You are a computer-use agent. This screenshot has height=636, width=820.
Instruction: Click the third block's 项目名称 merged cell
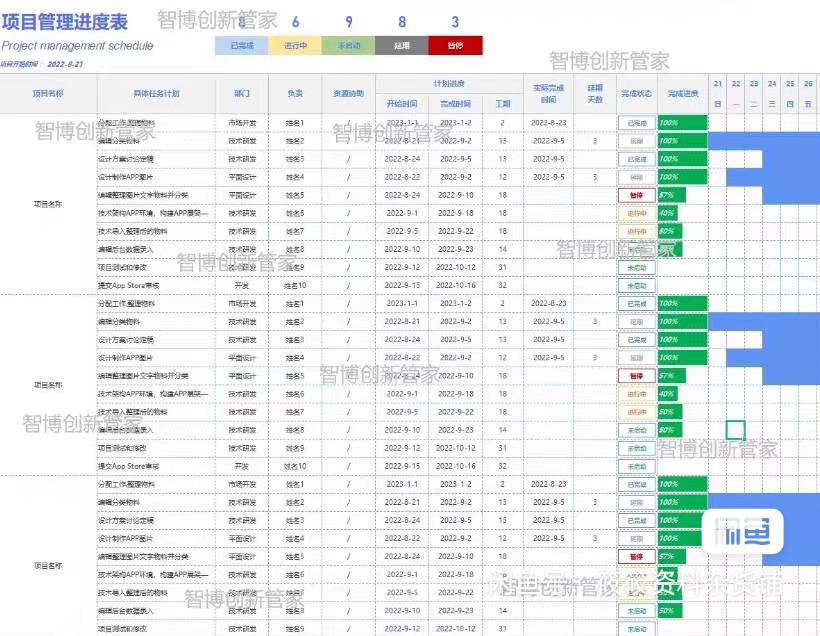pyautogui.click(x=48, y=565)
